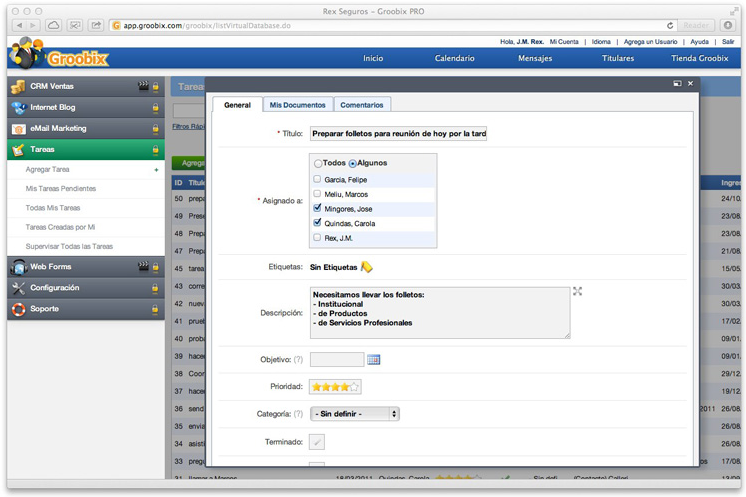Uncheck the Mingores, Jose checkbox
Viewport: 746px width, 497px height.
pos(317,209)
